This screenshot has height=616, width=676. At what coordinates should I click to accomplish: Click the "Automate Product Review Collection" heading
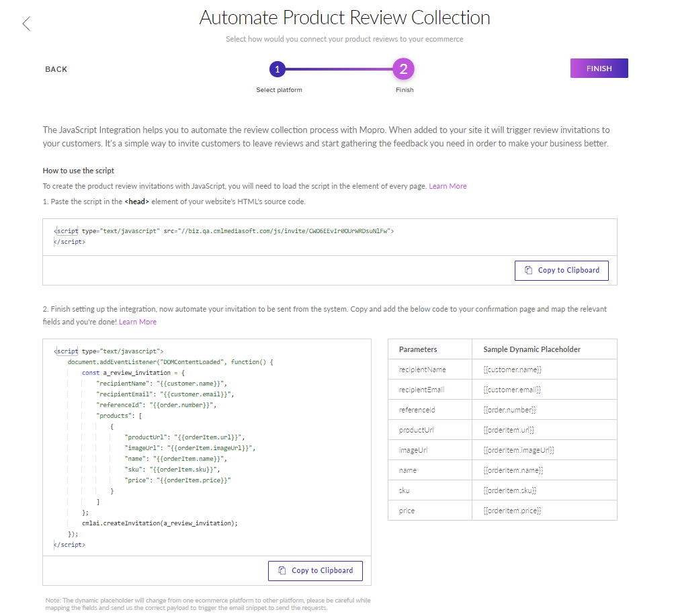[345, 17]
